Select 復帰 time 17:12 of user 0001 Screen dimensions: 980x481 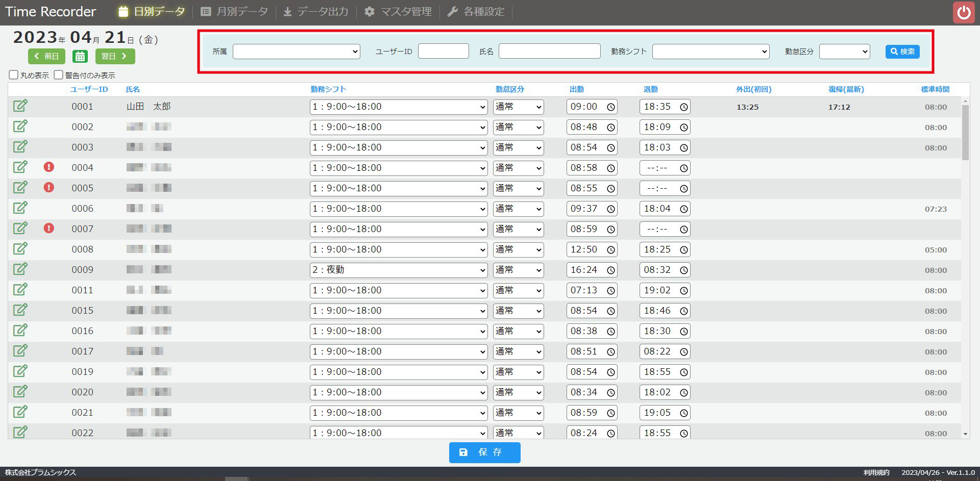coord(839,107)
